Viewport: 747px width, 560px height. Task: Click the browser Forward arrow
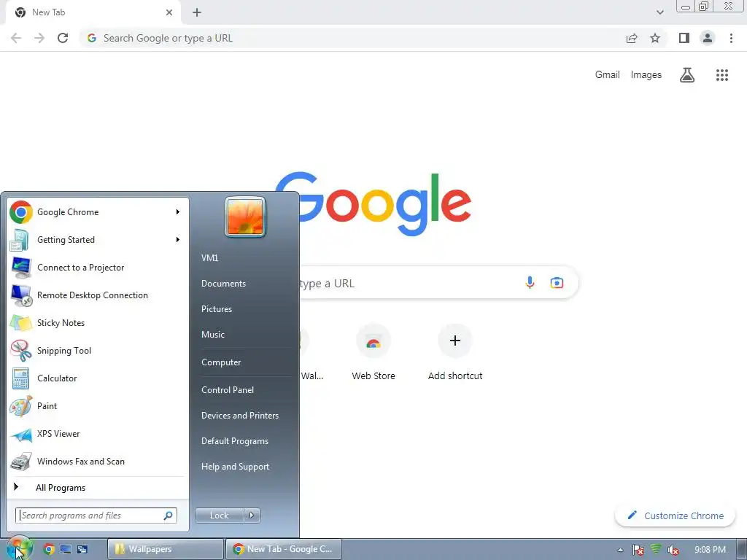tap(39, 38)
